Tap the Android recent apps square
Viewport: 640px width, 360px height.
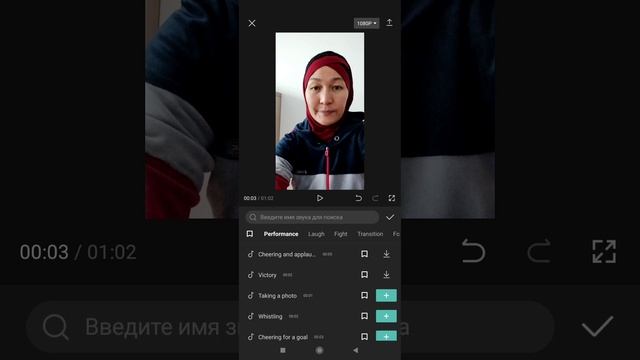283,350
